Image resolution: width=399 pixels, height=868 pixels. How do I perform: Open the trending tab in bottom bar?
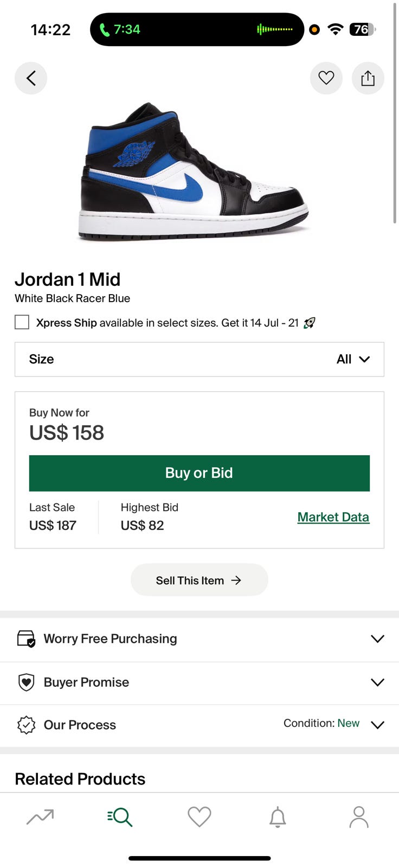coord(40,816)
